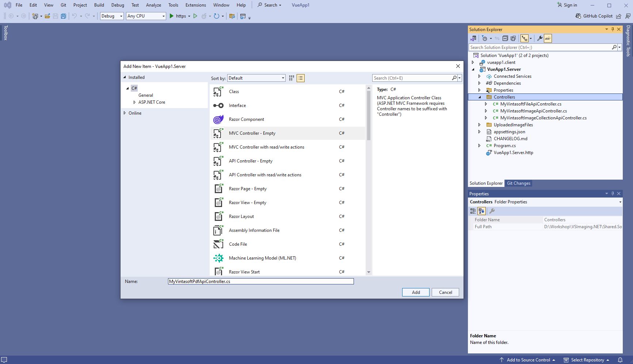
Task: Open the Debug configuration dropdown
Action: pos(111,16)
